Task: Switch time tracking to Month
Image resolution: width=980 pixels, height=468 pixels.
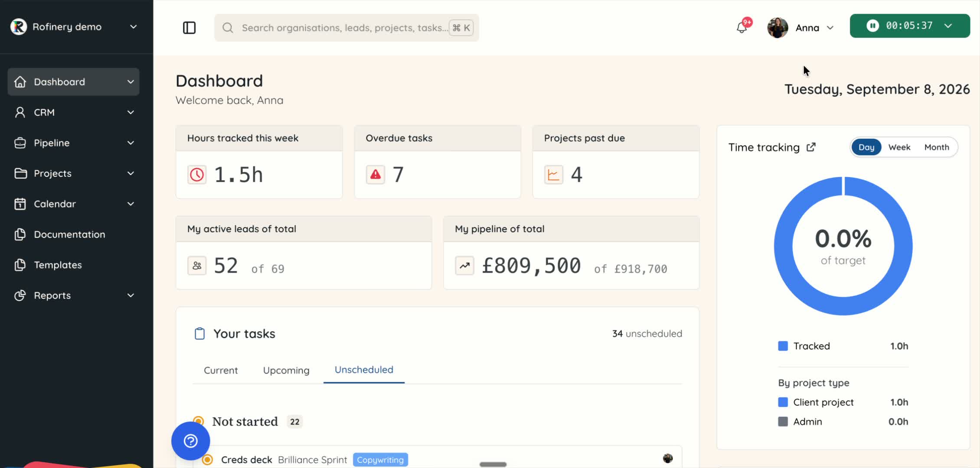Action: [937, 147]
